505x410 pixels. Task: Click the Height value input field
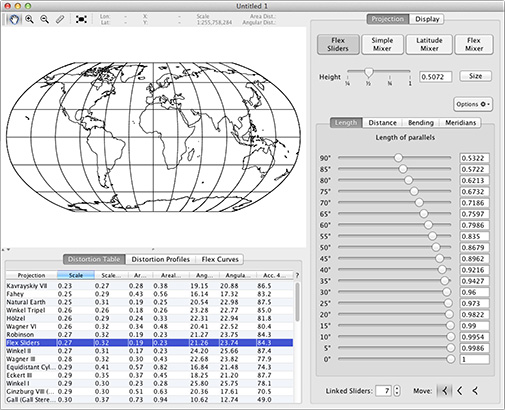435,77
